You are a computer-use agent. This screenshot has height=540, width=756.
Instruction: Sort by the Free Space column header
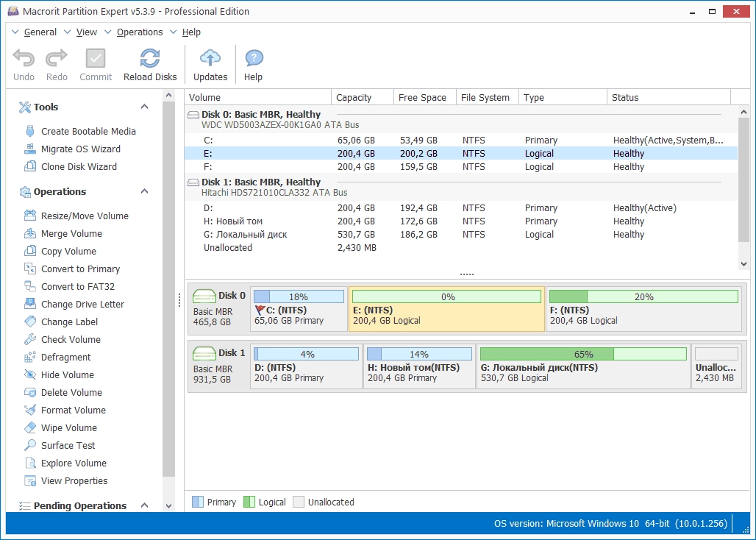(x=425, y=97)
